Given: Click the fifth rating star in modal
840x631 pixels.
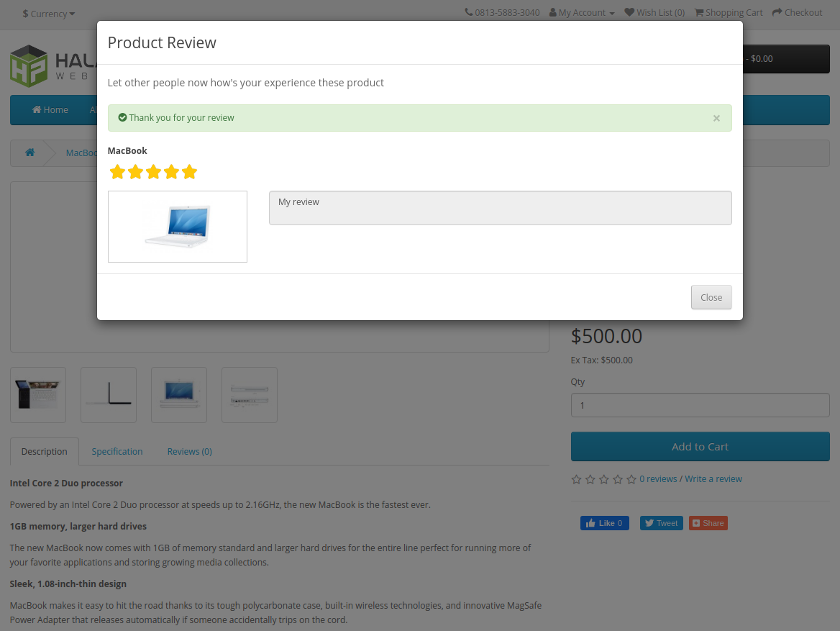Looking at the screenshot, I should pyautogui.click(x=189, y=172).
